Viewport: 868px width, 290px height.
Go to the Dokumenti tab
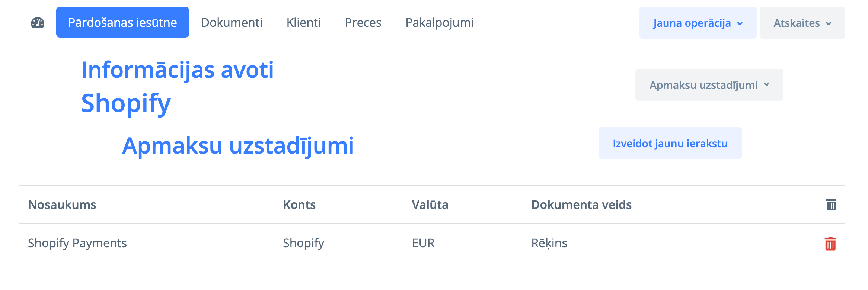tap(232, 23)
